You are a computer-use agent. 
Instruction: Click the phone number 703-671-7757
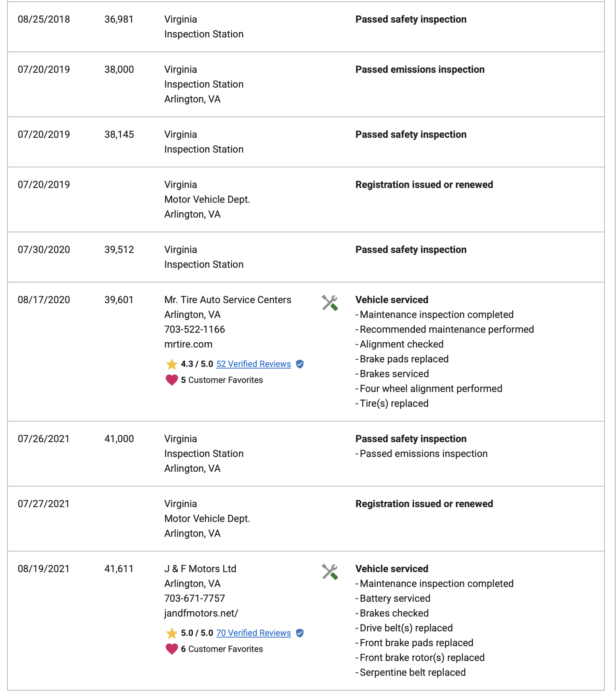pos(195,598)
